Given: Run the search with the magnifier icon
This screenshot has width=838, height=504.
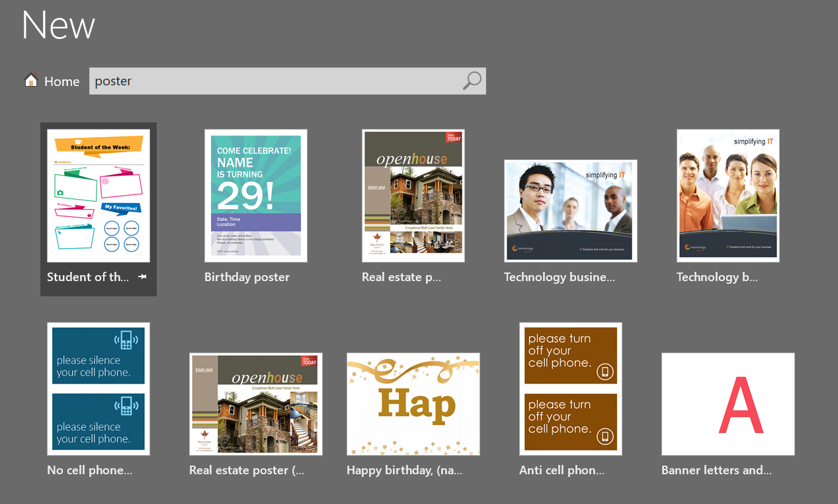Looking at the screenshot, I should click(x=472, y=80).
